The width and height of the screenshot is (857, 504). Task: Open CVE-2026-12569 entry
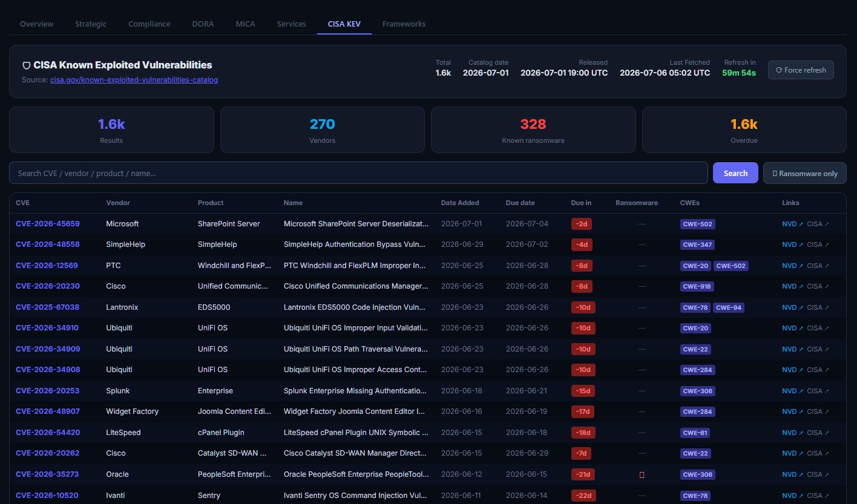point(47,266)
